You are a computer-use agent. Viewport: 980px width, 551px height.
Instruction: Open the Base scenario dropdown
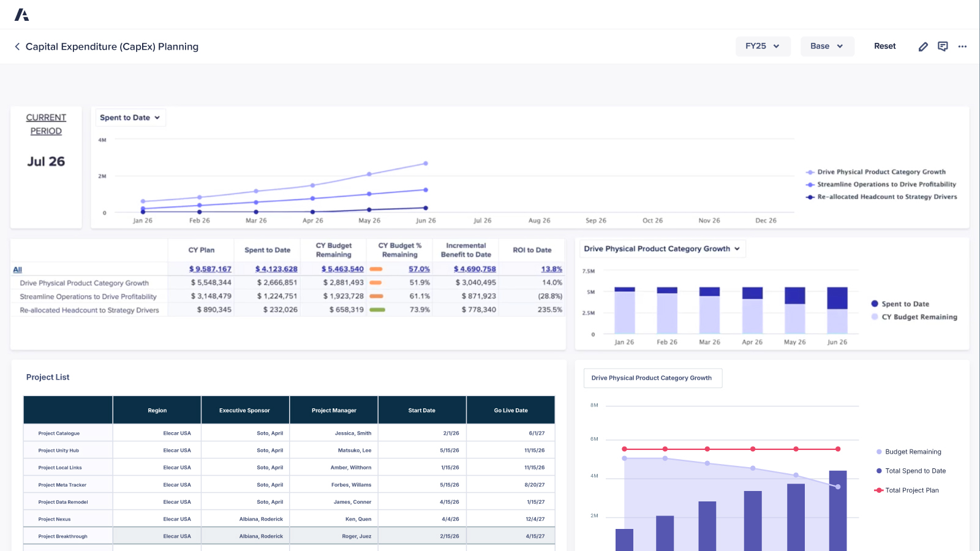[827, 46]
